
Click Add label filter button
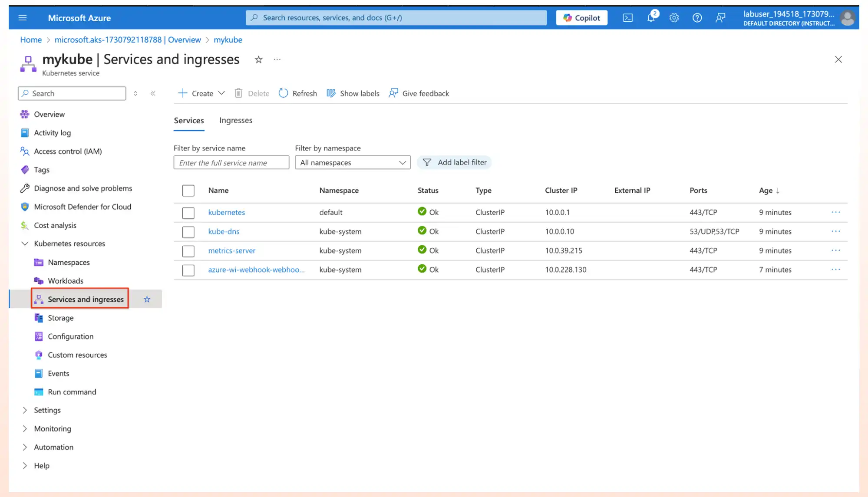tap(454, 162)
